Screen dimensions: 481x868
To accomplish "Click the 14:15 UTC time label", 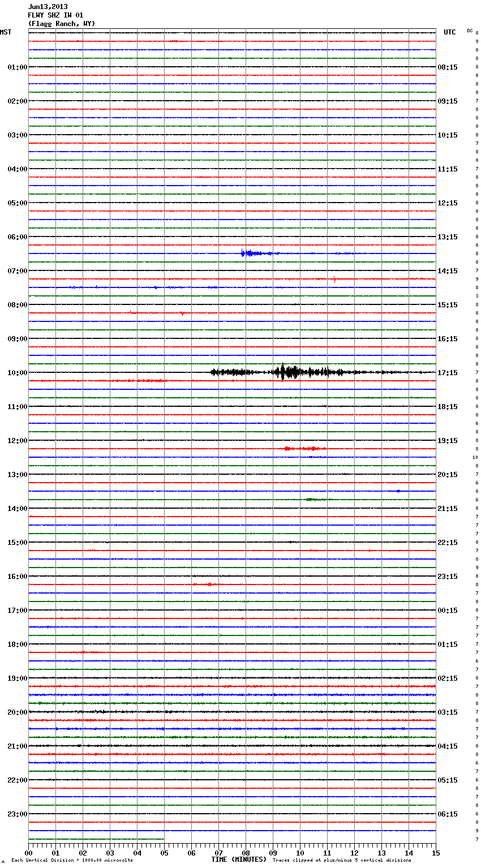I will [x=448, y=271].
